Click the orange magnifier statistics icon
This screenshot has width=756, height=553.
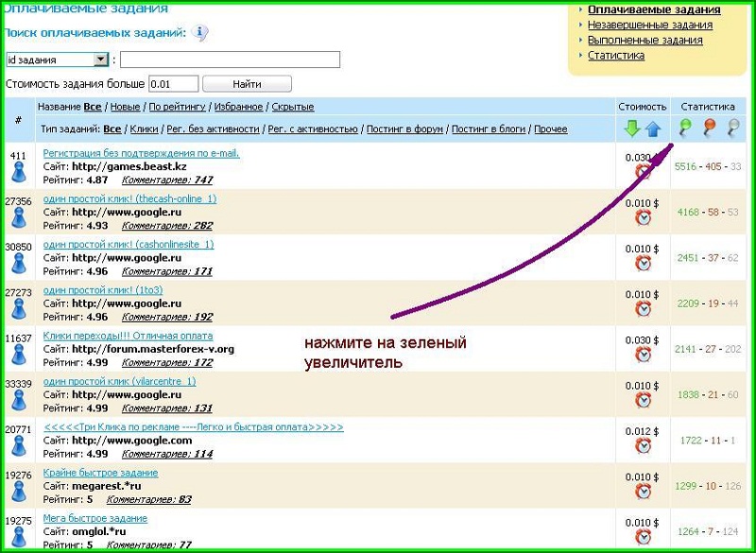pyautogui.click(x=709, y=128)
